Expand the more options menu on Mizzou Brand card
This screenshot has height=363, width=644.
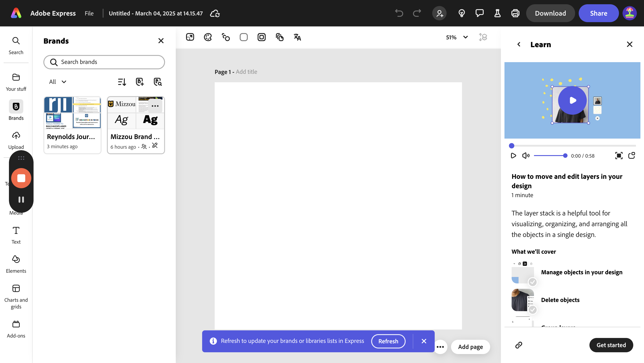pos(155,106)
